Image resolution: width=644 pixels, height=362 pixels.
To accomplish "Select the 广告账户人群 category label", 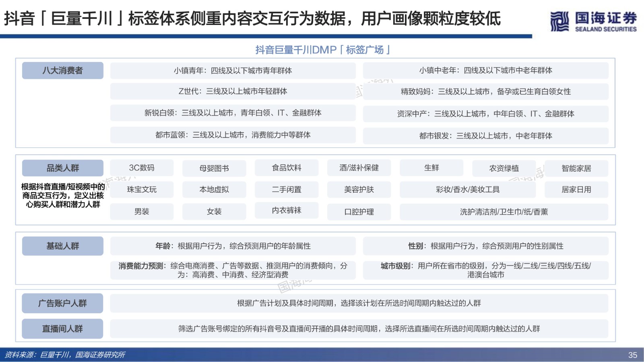I will [62, 303].
